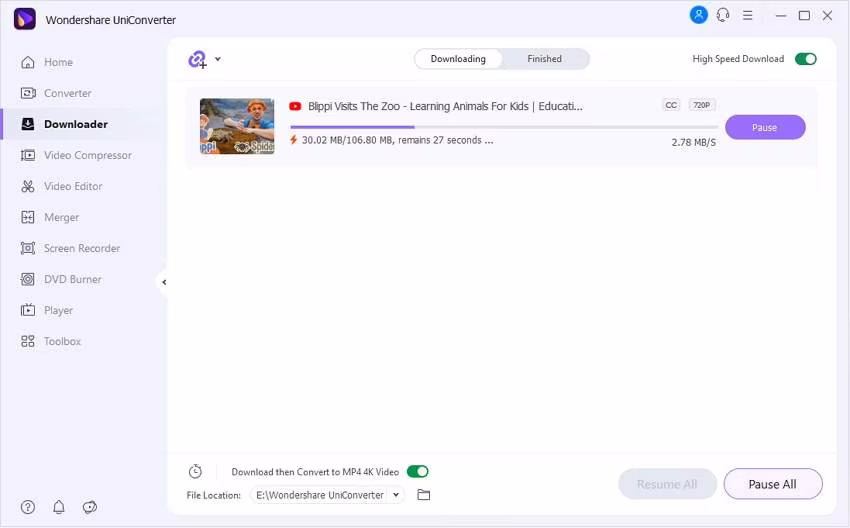Switch to the Downloading tab

tap(458, 59)
